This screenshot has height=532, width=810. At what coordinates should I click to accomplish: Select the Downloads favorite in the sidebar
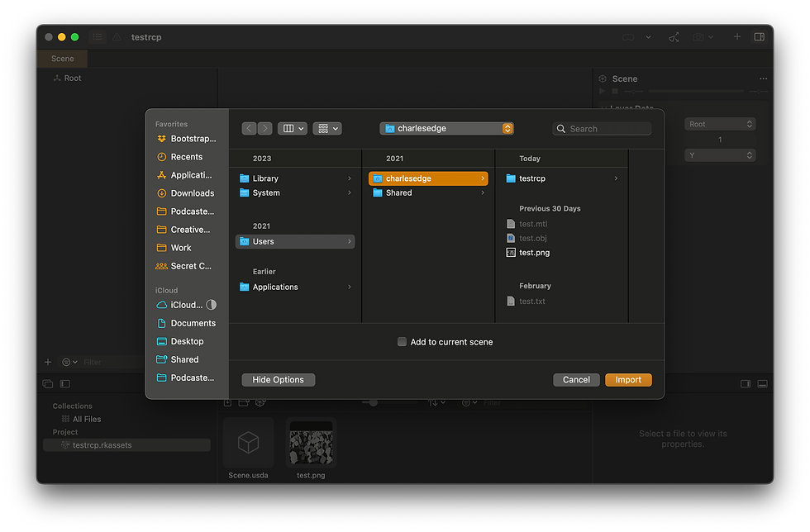coord(185,192)
